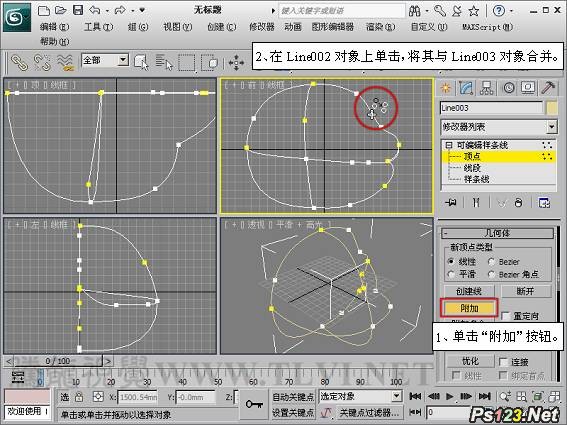Activate the Select and Move tool
Image resolution: width=567 pixels, height=425 pixels.
(x=236, y=63)
